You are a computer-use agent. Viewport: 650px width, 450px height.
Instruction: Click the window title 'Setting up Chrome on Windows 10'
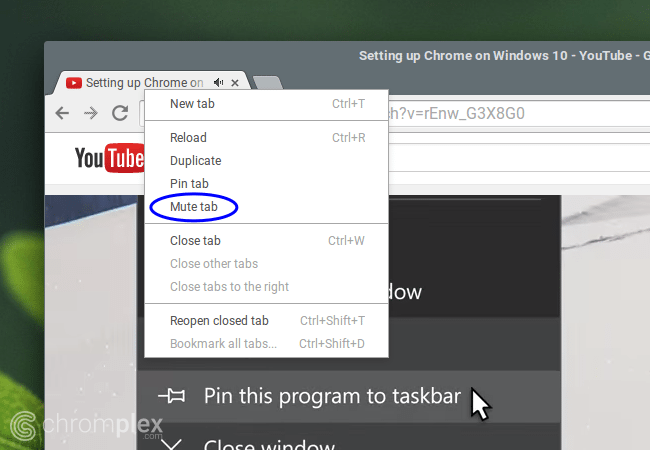(x=463, y=56)
